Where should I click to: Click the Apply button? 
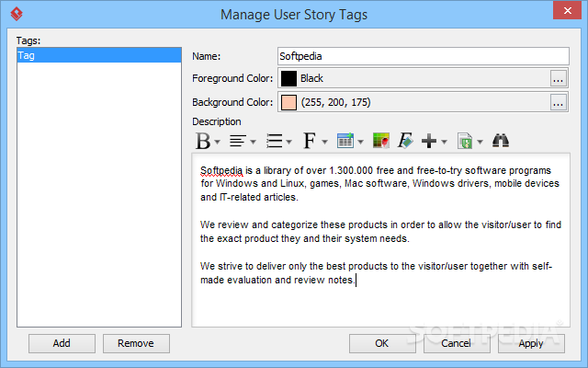(531, 343)
